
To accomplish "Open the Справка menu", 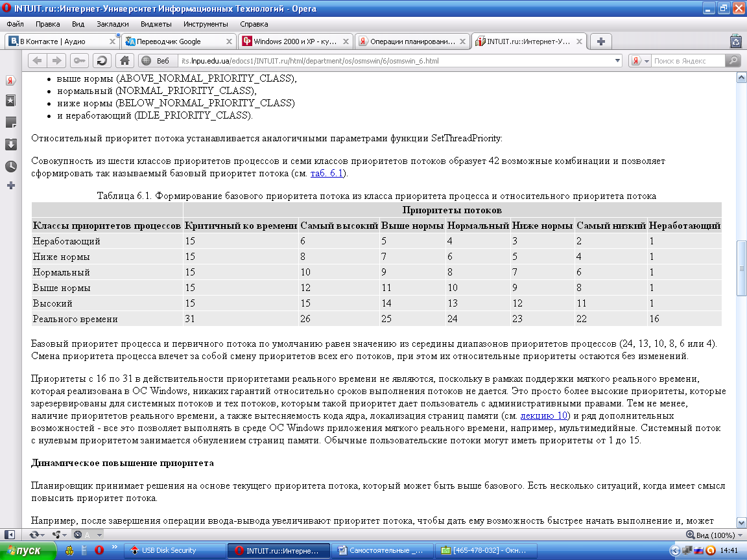I will (254, 24).
